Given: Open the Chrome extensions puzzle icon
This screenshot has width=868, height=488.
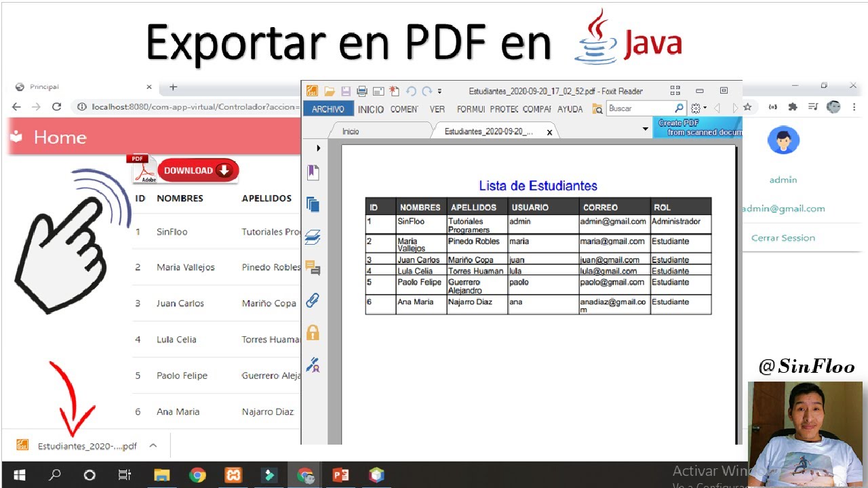Looking at the screenshot, I should tap(793, 107).
